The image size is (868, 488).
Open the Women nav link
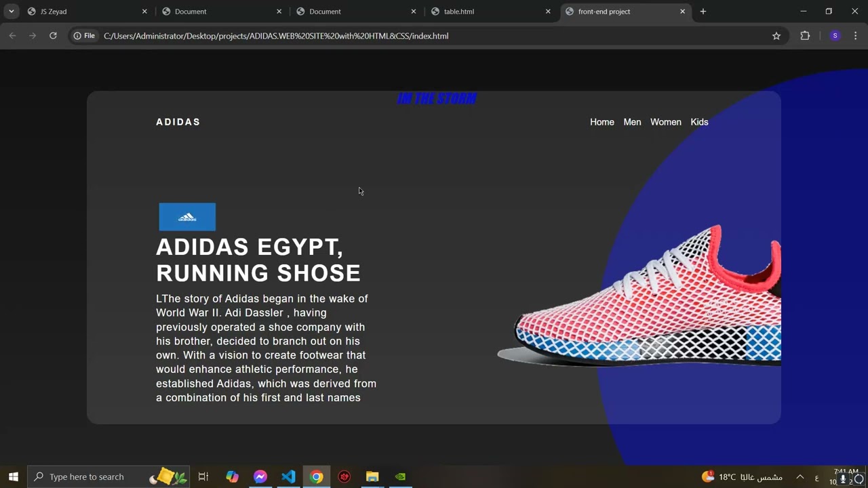666,122
